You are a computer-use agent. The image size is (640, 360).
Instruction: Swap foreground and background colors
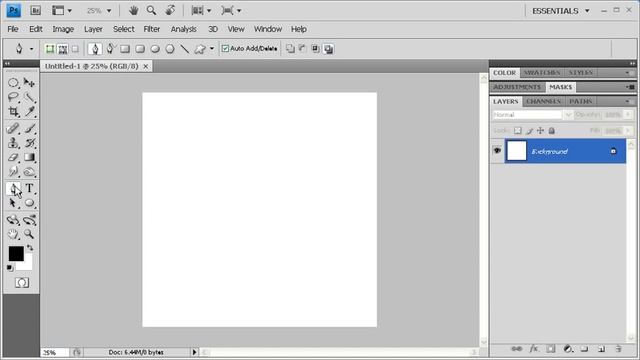(x=30, y=248)
